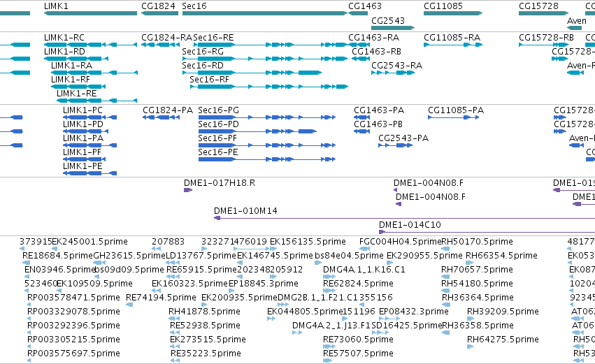Click the CG1463-RA transcript label
This screenshot has height=364, width=595.
coord(374,38)
